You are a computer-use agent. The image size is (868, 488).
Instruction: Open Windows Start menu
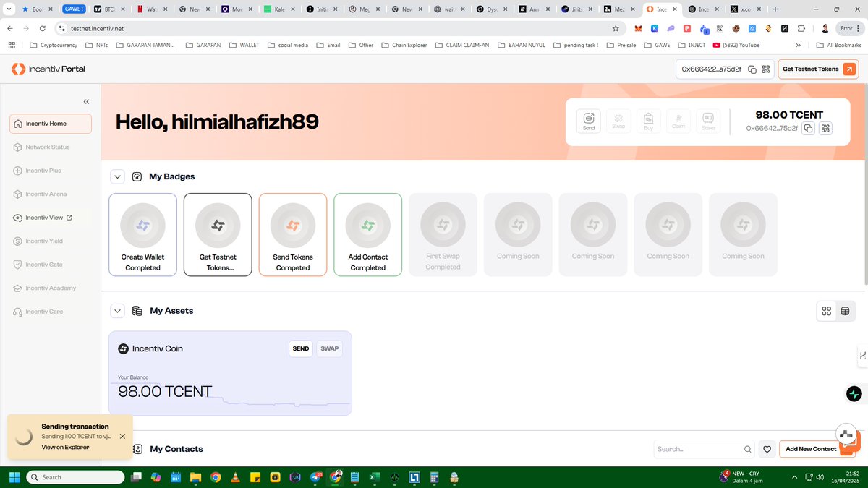tap(14, 477)
